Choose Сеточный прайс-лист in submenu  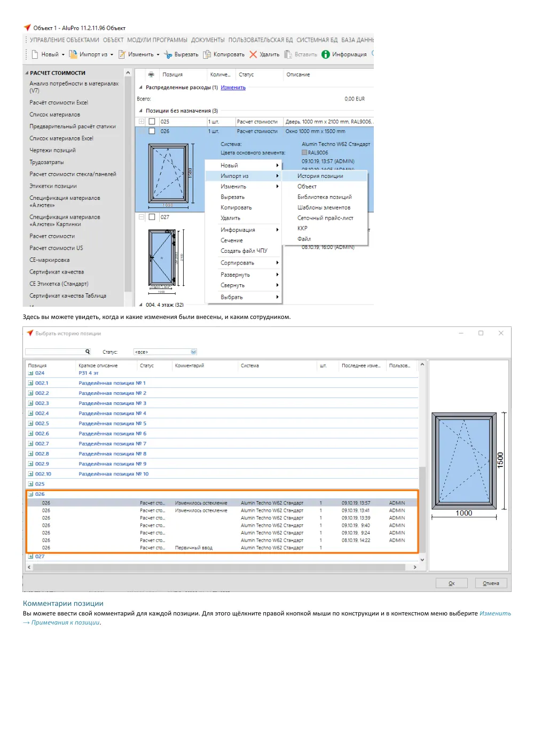[325, 218]
